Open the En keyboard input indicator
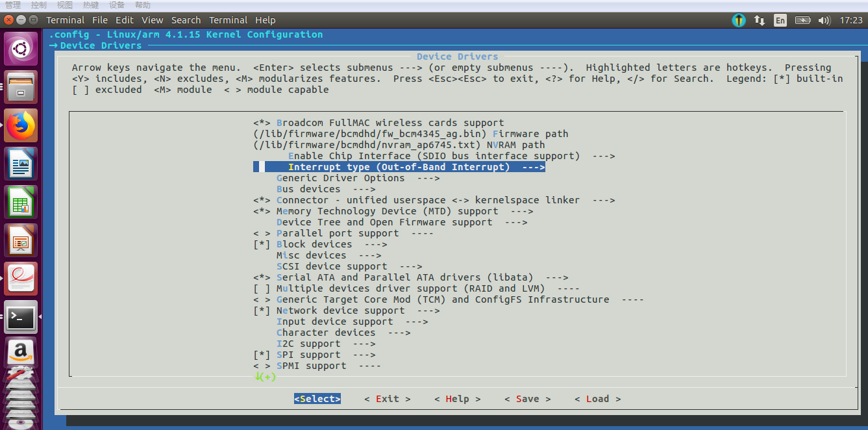The height and width of the screenshot is (430, 868). pos(780,20)
